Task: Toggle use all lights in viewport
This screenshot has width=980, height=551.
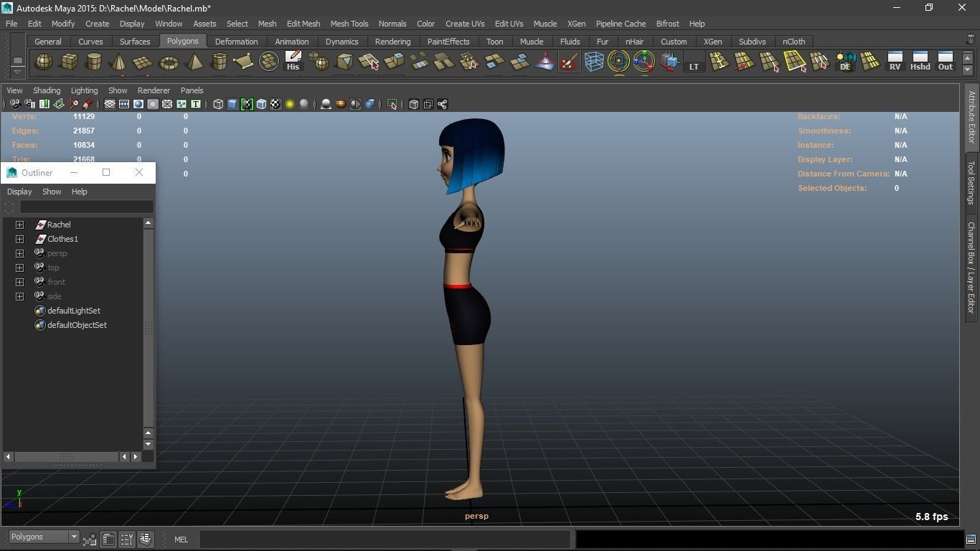Action: 290,104
